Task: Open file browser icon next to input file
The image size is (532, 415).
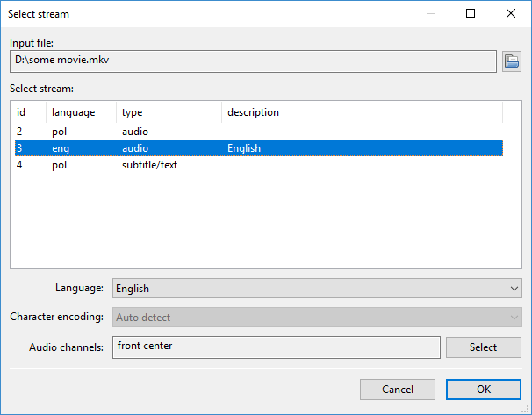Action: coord(511,61)
